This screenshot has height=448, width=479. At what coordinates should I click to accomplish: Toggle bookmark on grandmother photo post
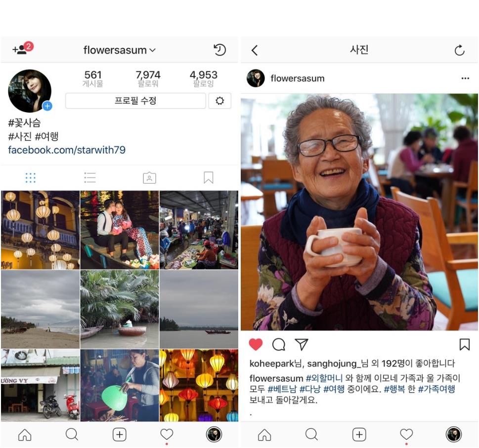pyautogui.click(x=464, y=345)
